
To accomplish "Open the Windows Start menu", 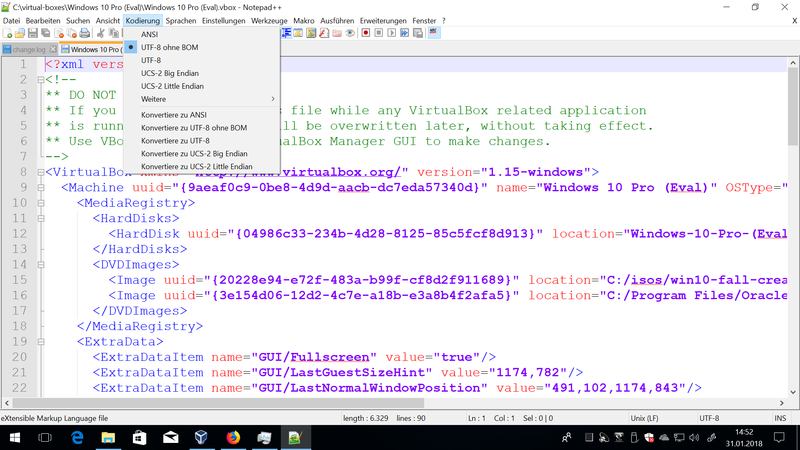I will point(15,438).
